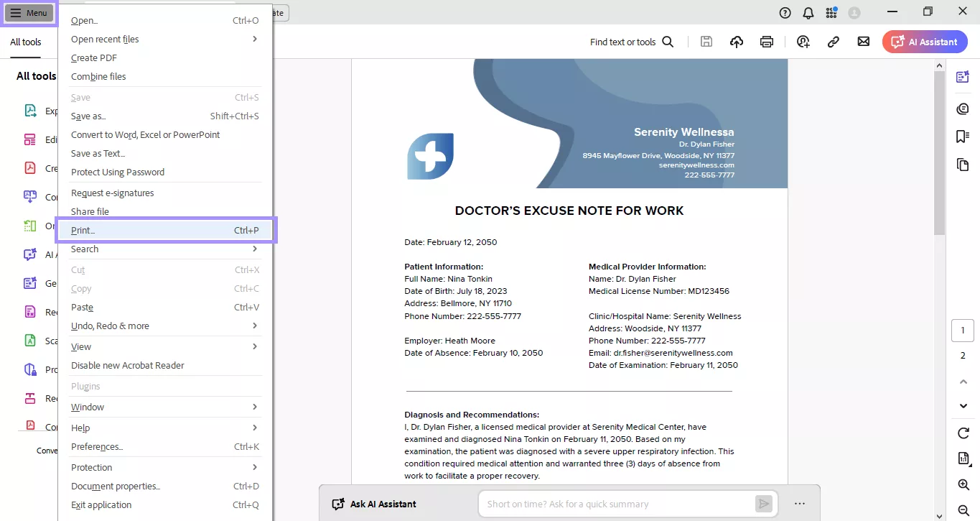Choose Share file from the menu
980x521 pixels.
pos(165,211)
